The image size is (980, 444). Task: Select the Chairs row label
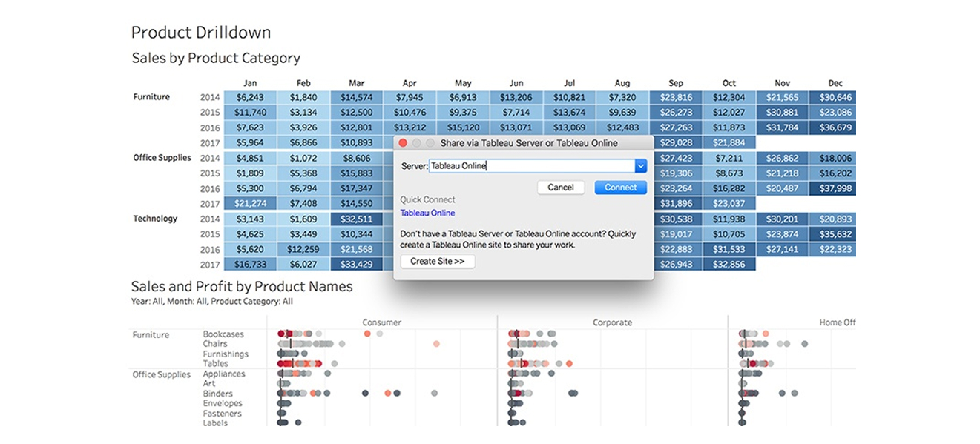click(x=215, y=344)
